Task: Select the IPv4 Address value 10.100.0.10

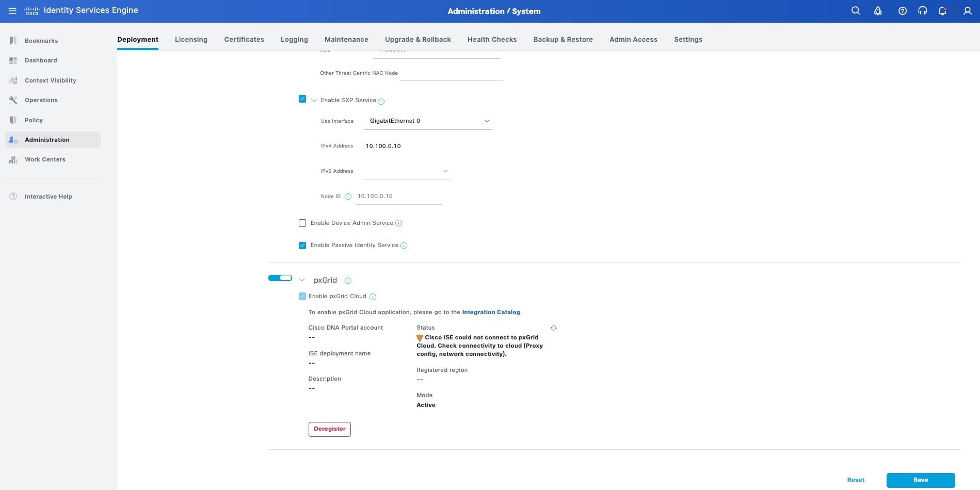Action: pyautogui.click(x=383, y=146)
